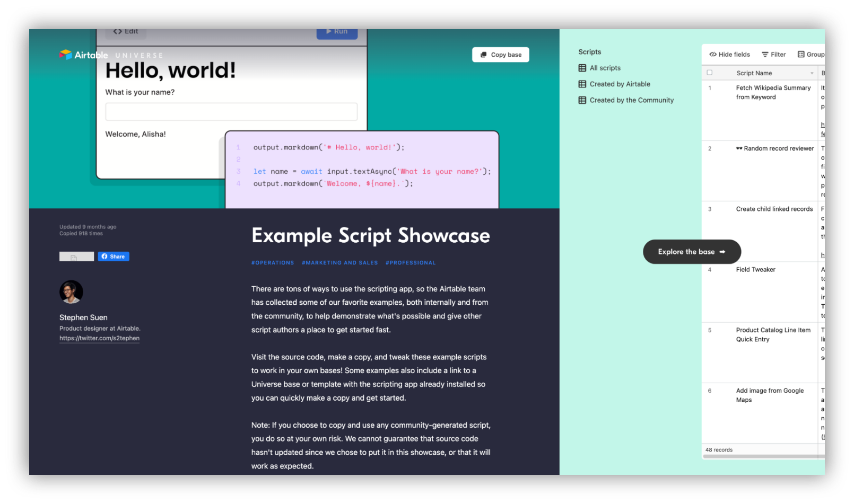Screen dimensions: 854x504
Task: Click the Created by Airtable grid icon
Action: point(582,84)
